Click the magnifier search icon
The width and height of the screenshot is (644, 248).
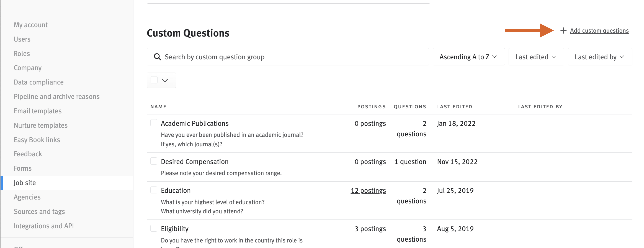click(157, 57)
